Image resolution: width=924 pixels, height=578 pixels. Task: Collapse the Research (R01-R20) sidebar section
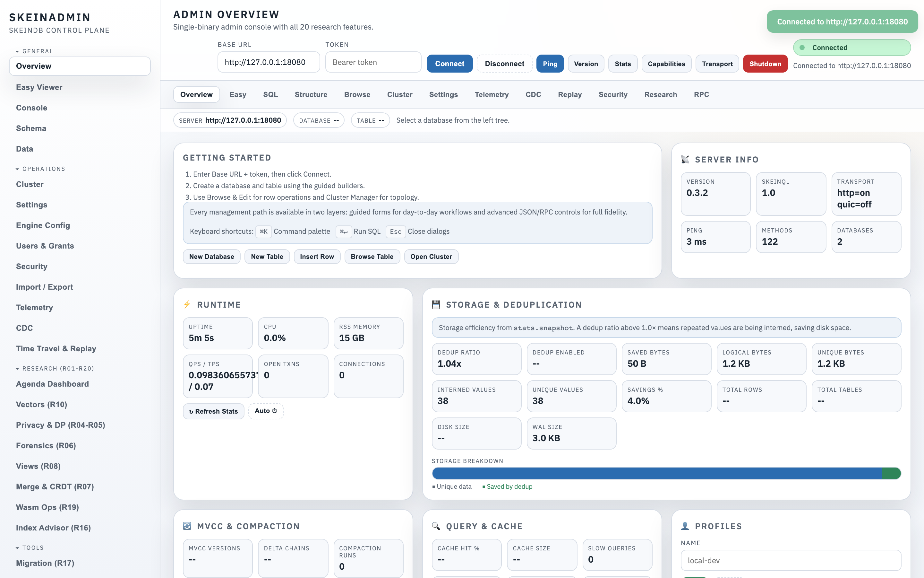(x=55, y=369)
